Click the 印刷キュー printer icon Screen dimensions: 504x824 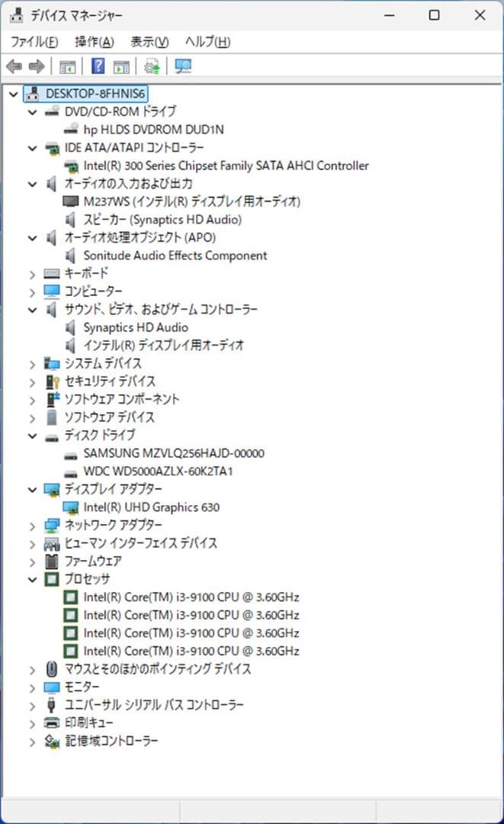tap(51, 723)
